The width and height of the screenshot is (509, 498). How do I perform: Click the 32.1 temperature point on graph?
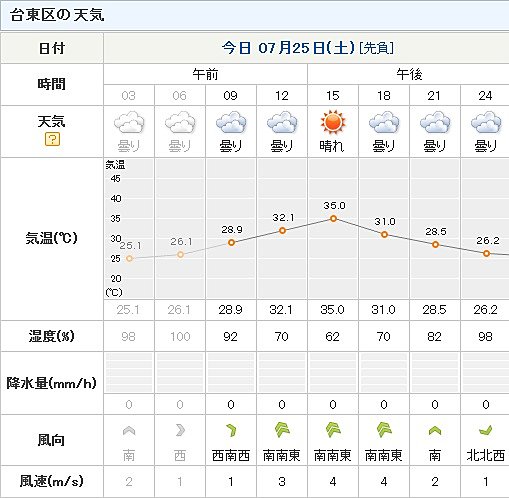[282, 230]
